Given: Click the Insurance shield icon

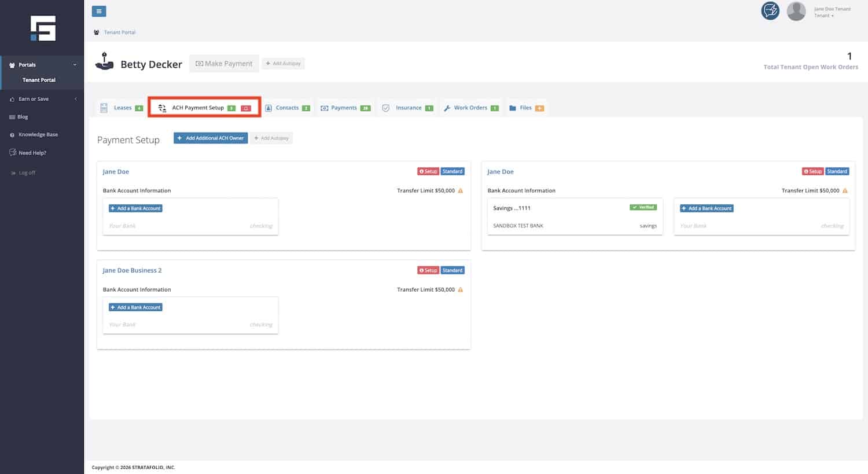Looking at the screenshot, I should point(386,108).
